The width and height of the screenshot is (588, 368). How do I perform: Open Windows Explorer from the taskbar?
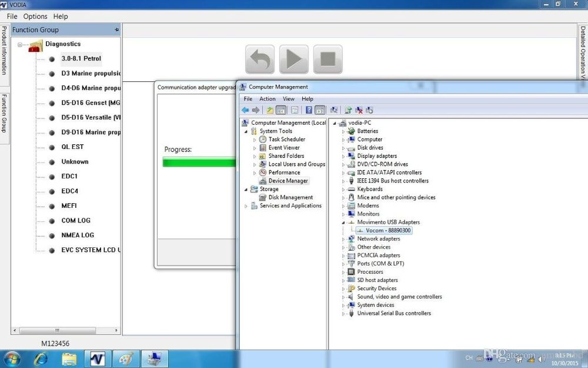[69, 359]
